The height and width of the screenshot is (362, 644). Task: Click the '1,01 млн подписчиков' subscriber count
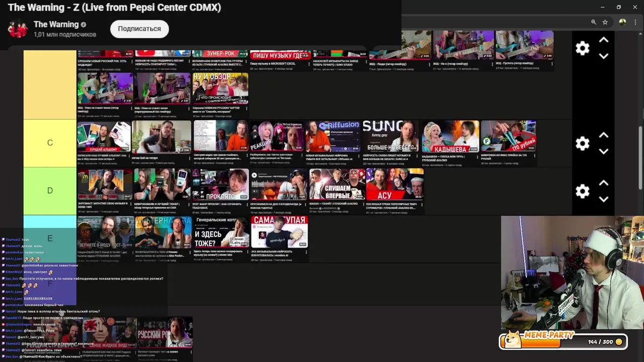65,35
